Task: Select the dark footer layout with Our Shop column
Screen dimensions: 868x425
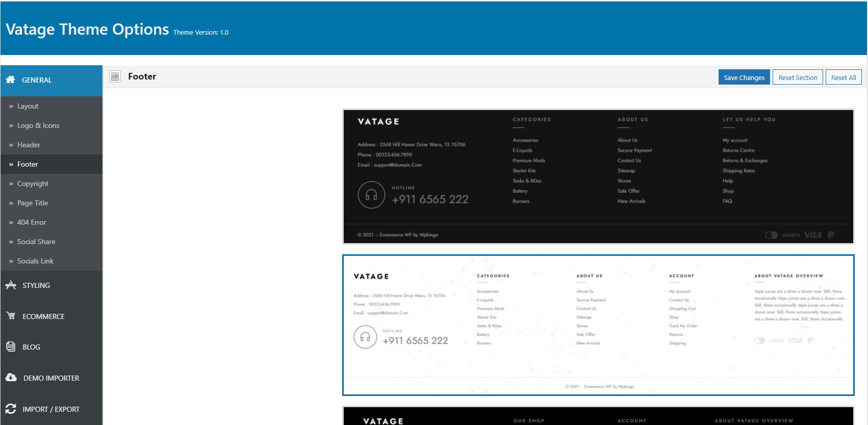Action: (x=598, y=416)
